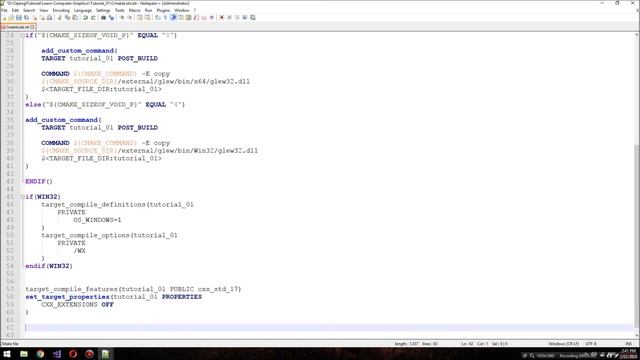Click the Save Recorded Macro icon
The height and width of the screenshot is (360, 640).
coord(253,18)
